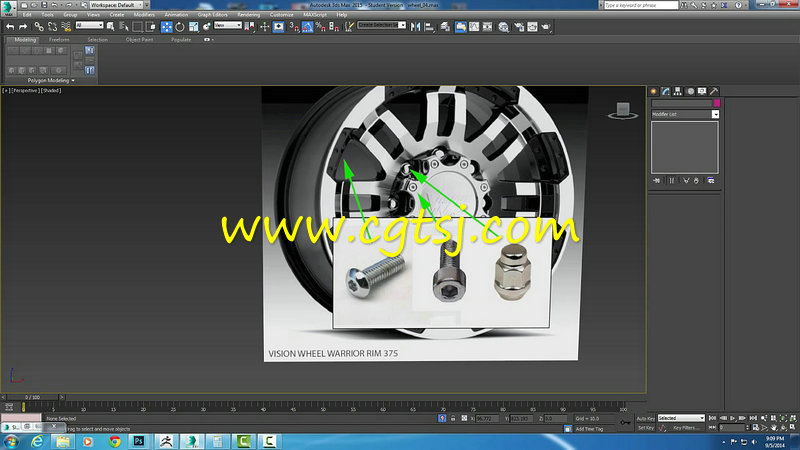Switch to the Object Paint tab
The width and height of the screenshot is (800, 450).
coord(139,39)
